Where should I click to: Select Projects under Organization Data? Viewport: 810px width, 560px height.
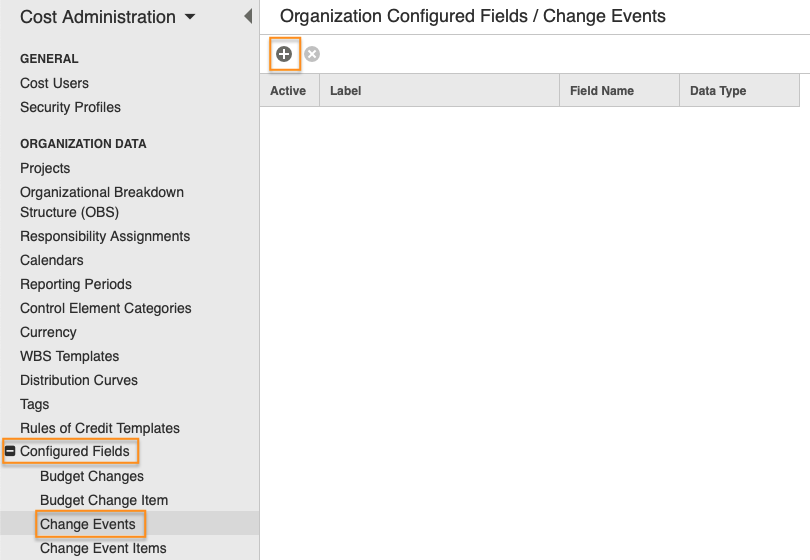pos(45,168)
